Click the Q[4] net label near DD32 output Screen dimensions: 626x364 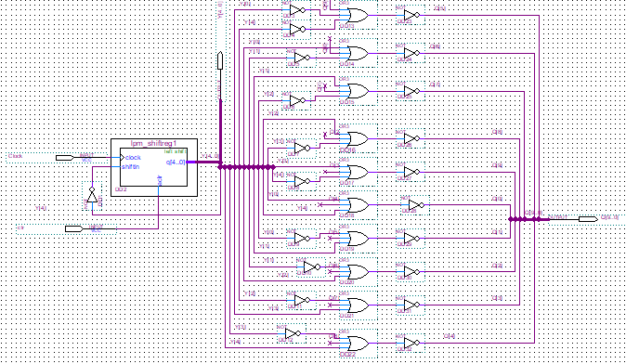(450, 336)
